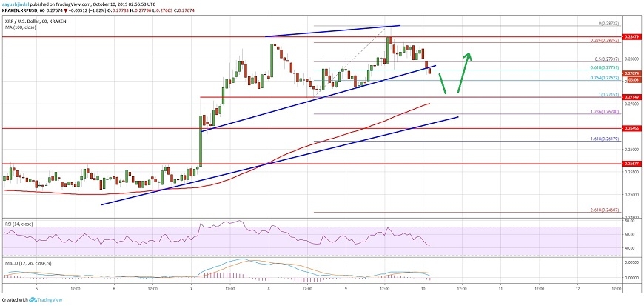This screenshot has height=306, width=644.
Task: Click the 1.618(0.26179) Fibonacci level label
Action: [603, 141]
